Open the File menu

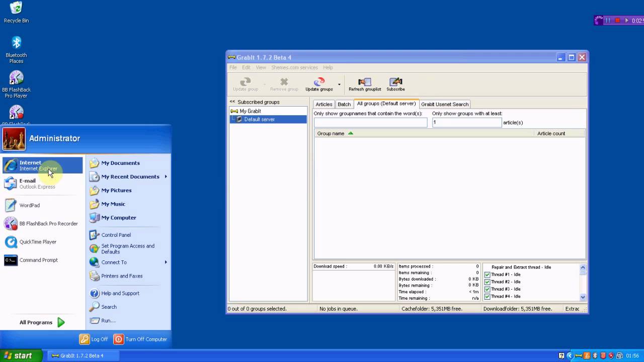(x=233, y=67)
